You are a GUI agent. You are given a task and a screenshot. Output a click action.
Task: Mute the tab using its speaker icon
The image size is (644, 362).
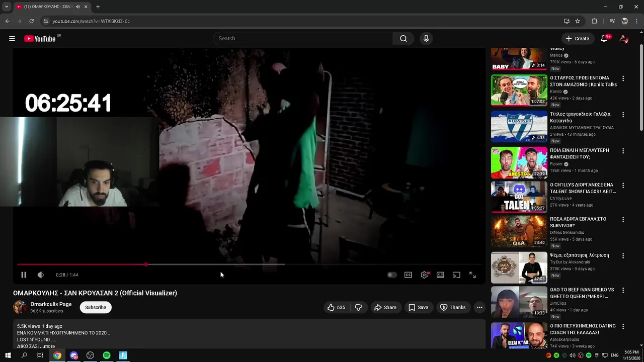click(x=77, y=7)
